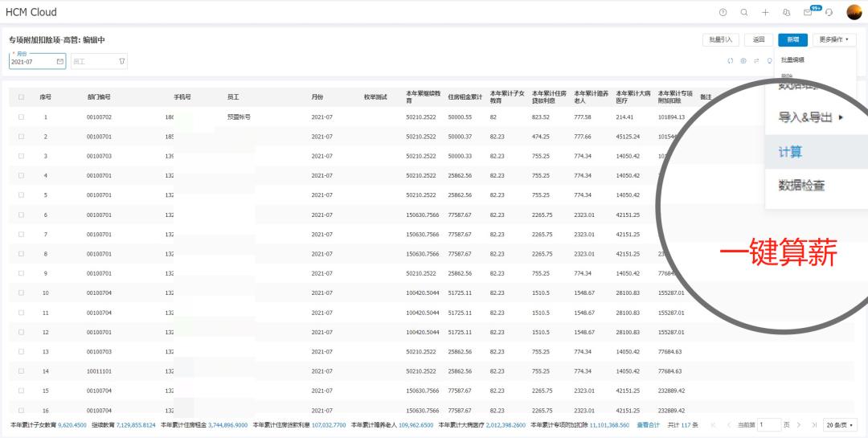Check the checkbox for row 6
The image size is (868, 438).
[21, 215]
